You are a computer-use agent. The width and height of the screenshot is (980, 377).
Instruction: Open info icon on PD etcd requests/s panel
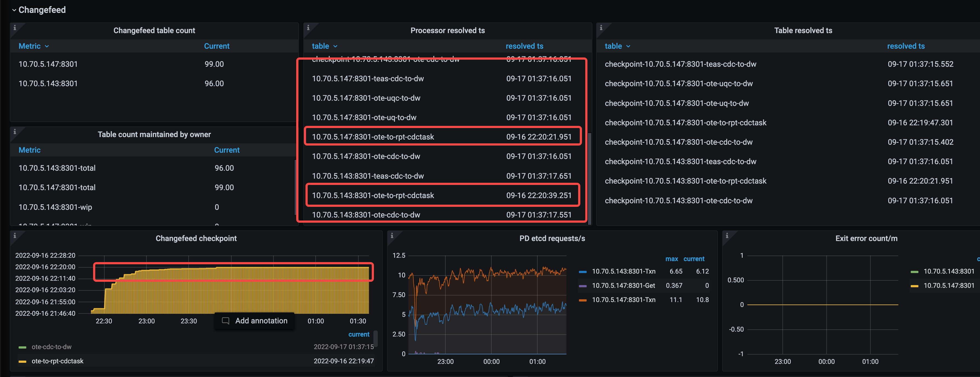pyautogui.click(x=392, y=236)
